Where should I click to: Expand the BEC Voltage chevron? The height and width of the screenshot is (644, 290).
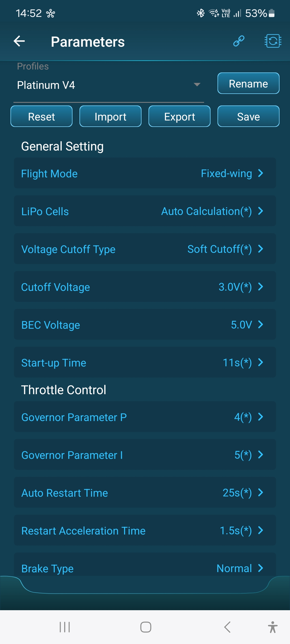[x=260, y=325]
